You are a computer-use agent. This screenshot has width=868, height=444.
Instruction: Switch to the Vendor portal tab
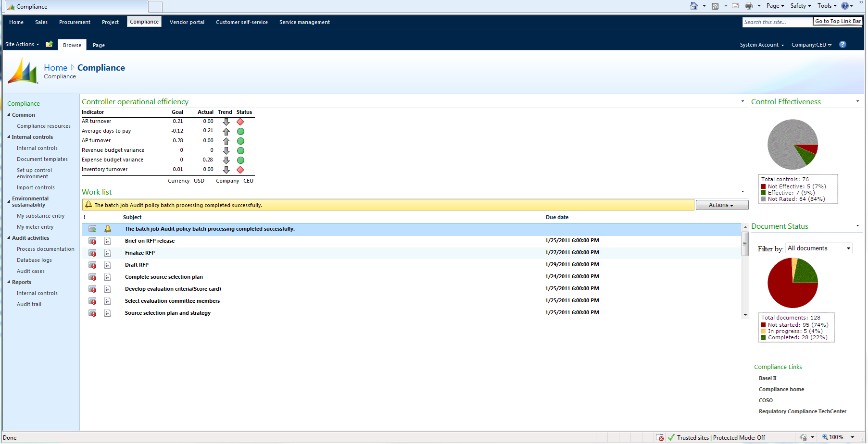tap(187, 22)
